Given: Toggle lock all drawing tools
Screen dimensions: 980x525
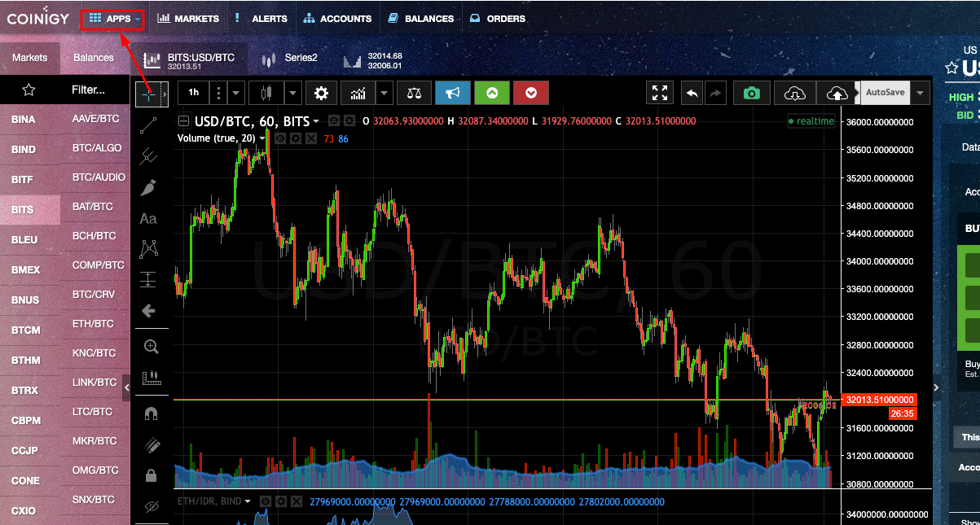Looking at the screenshot, I should [x=151, y=475].
